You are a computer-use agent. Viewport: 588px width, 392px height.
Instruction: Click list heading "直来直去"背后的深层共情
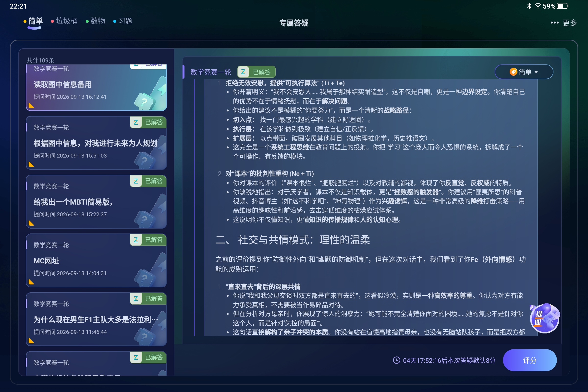pos(263,286)
